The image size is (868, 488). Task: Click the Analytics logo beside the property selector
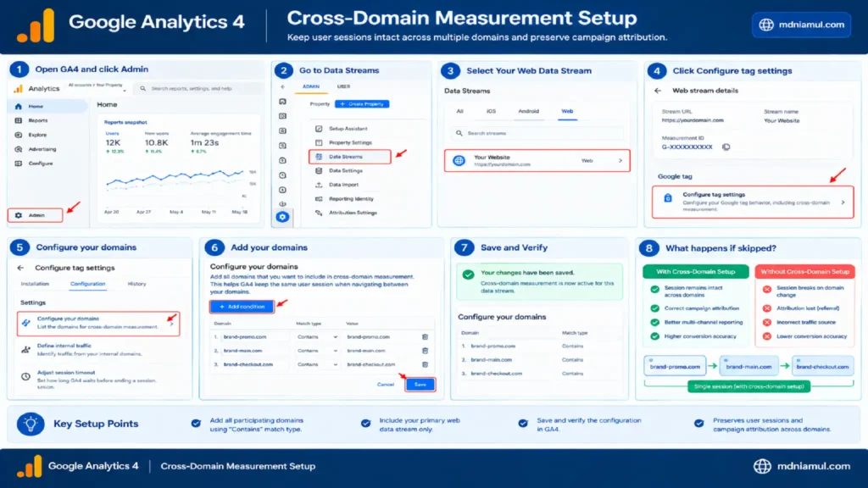[x=19, y=88]
